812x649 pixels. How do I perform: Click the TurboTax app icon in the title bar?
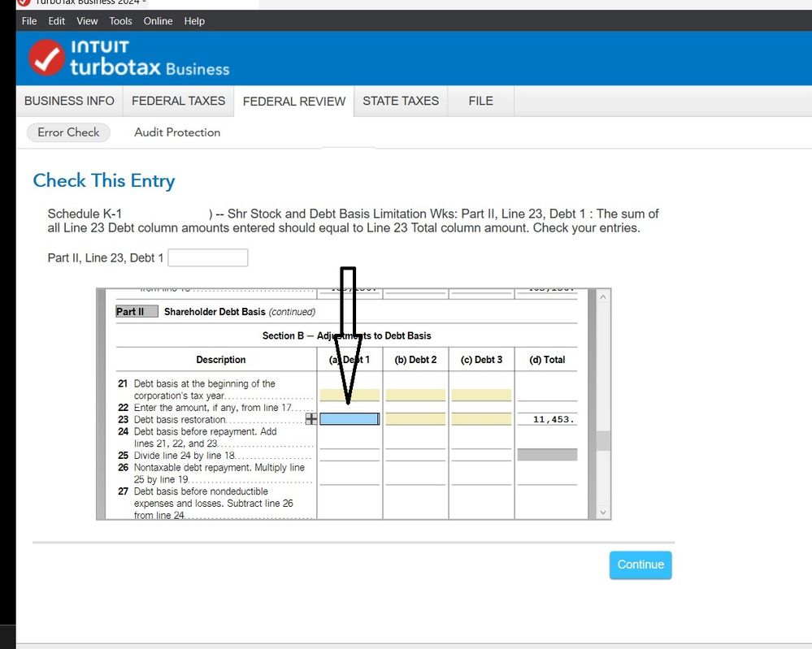click(x=24, y=2)
